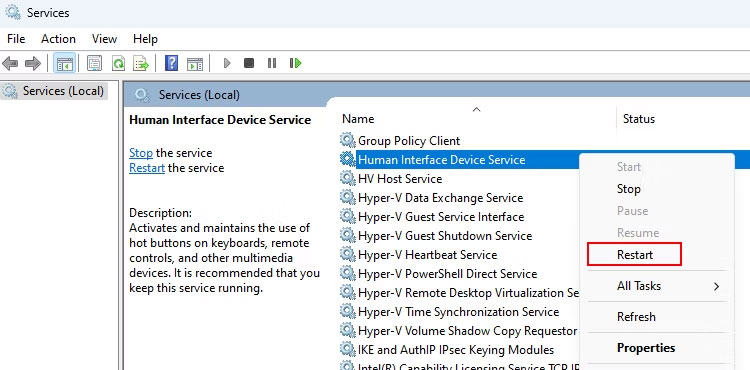The height and width of the screenshot is (370, 750).
Task: Click gear icon beside HV Host Service
Action: pyautogui.click(x=348, y=179)
